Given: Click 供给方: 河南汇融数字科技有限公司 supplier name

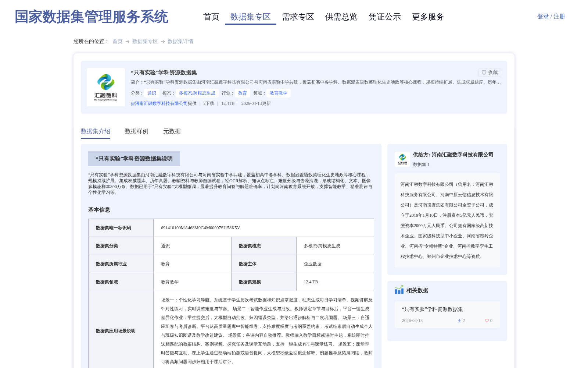Looking at the screenshot, I should [x=453, y=155].
